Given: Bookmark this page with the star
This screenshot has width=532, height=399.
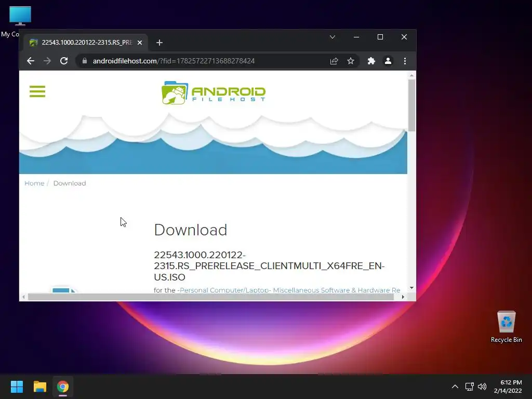Looking at the screenshot, I should (x=351, y=61).
